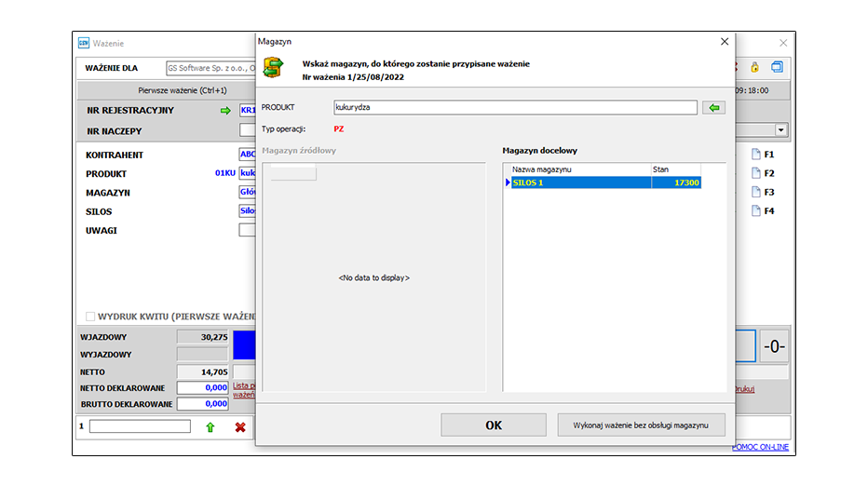Click Wykonaj ważenie bez obsługi magazynu
This screenshot has width=868, height=486.
point(642,425)
